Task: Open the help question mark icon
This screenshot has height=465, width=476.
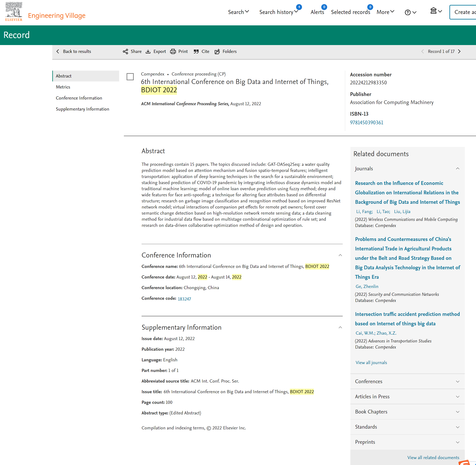Action: pyautogui.click(x=407, y=12)
